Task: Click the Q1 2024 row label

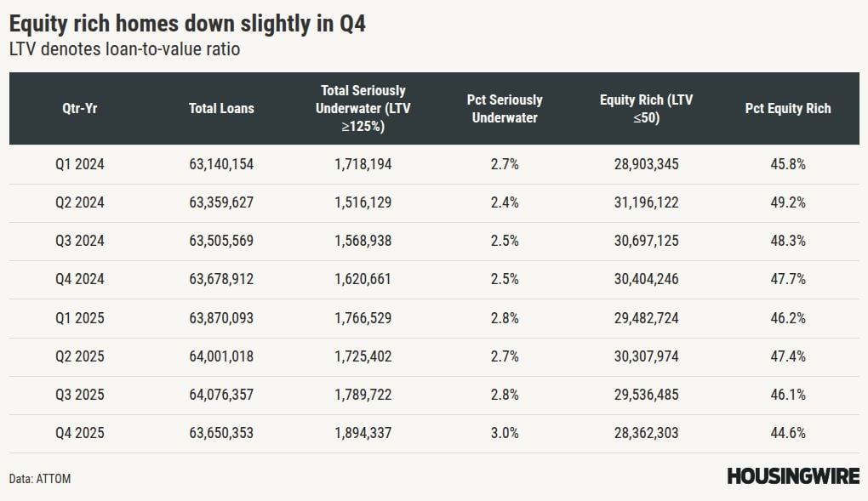Action: click(79, 164)
